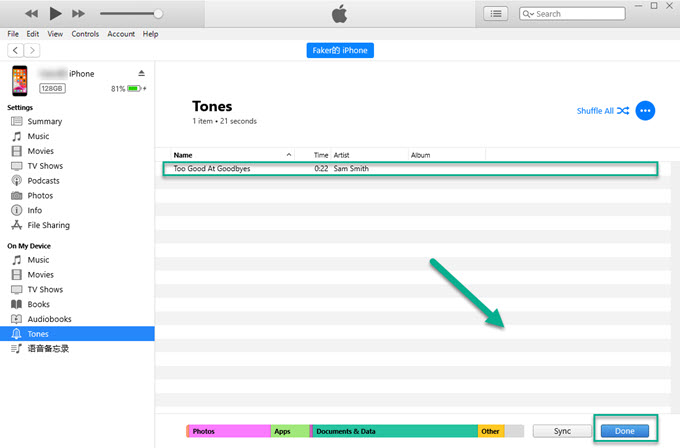Minimize the iTunes window
Image resolution: width=680 pixels, height=448 pixels.
point(638,6)
